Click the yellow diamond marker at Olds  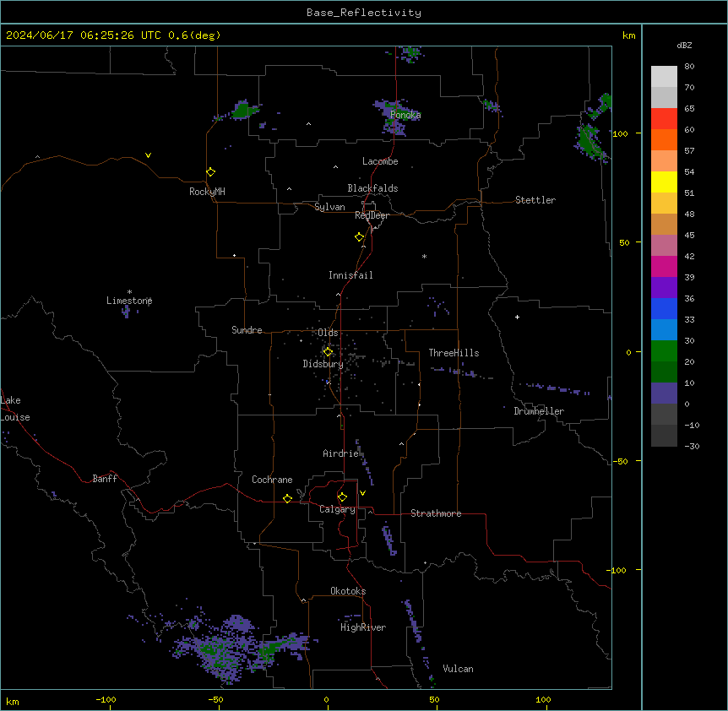point(328,351)
